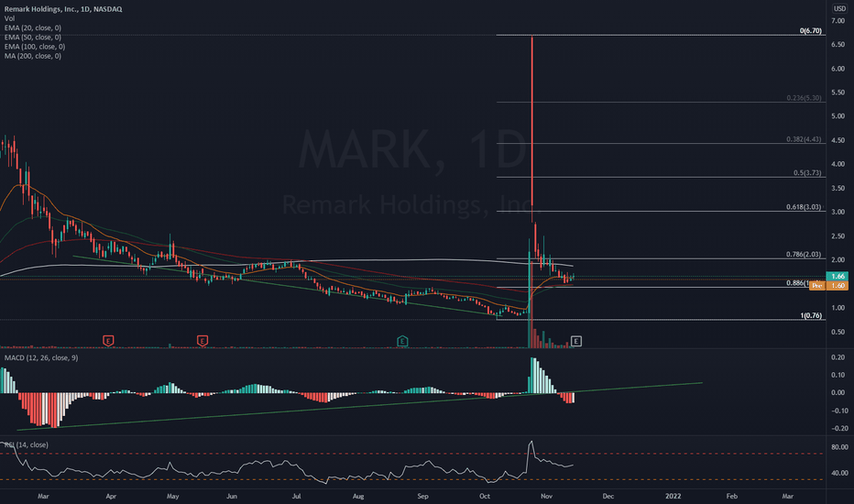Select the EMA (20, close, 0) legend
The height and width of the screenshot is (504, 854).
coord(33,27)
